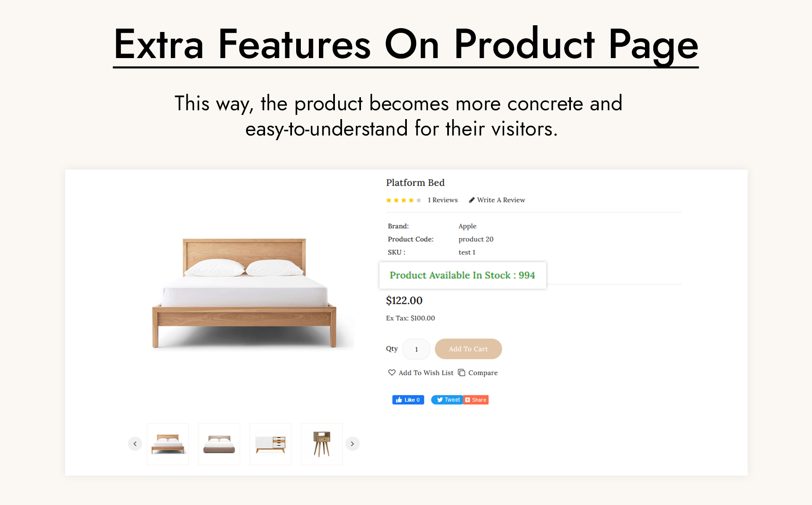The image size is (812, 505).
Task: Click Add To Wish List text
Action: click(426, 373)
